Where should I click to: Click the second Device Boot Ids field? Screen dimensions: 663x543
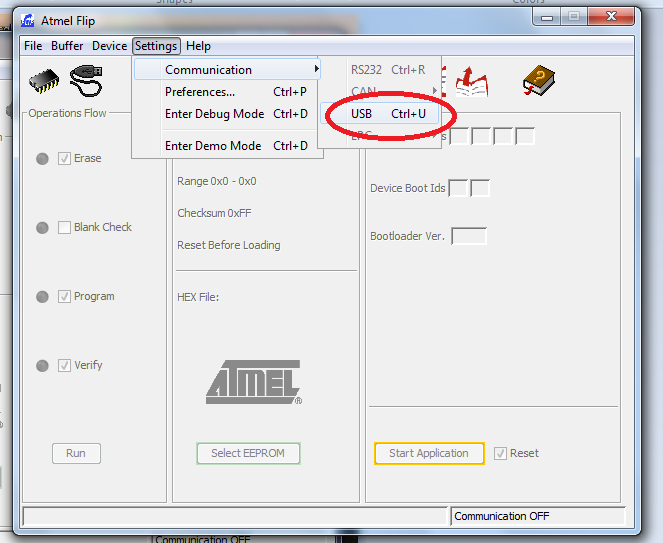(480, 188)
